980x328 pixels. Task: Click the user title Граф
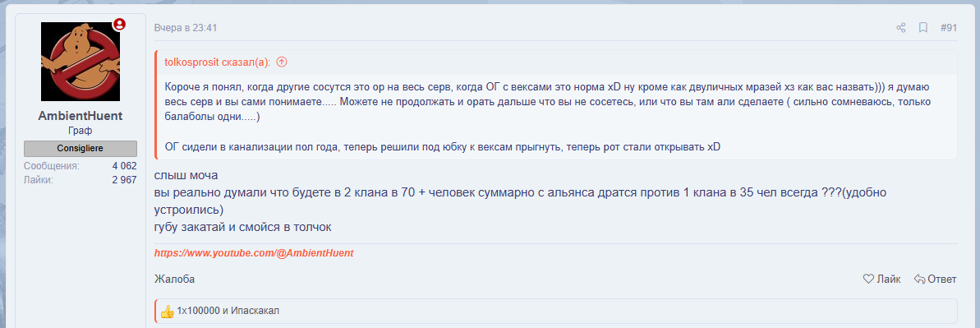80,131
